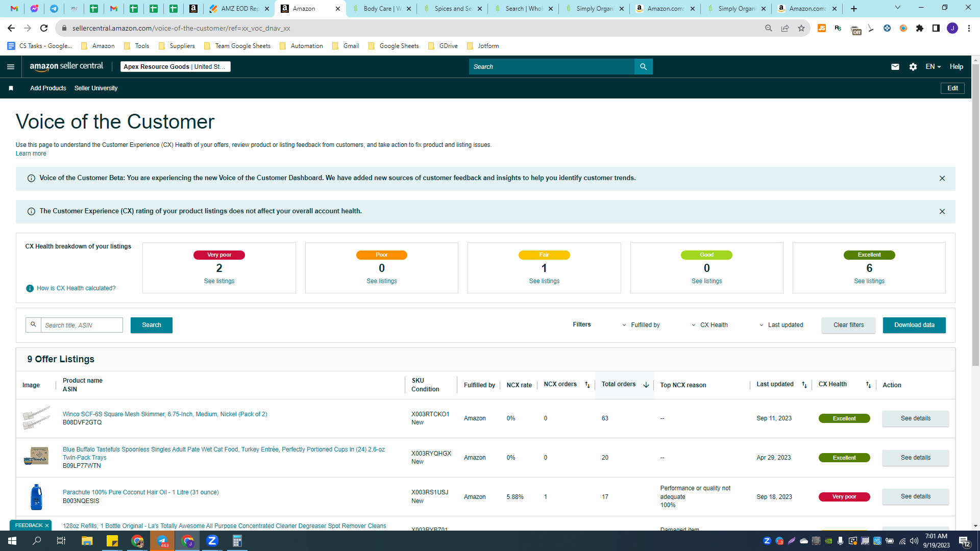Viewport: 980px width, 551px height.
Task: Switch to the Body Care browser tab
Action: [x=381, y=9]
